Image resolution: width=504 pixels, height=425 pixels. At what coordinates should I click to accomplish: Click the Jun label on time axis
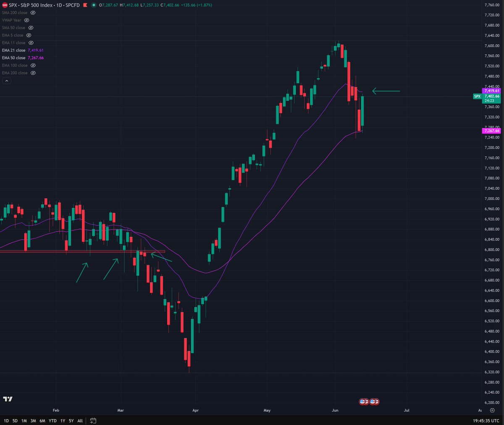[x=335, y=410]
